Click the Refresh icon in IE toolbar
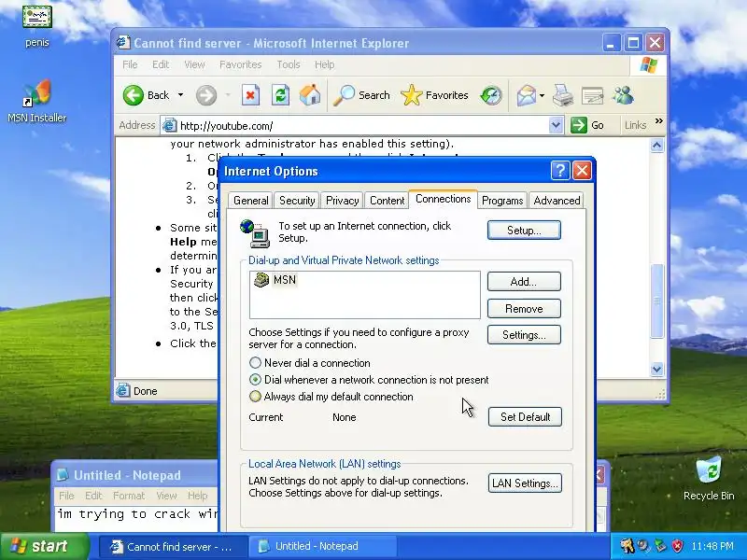Image resolution: width=747 pixels, height=560 pixels. pos(281,95)
